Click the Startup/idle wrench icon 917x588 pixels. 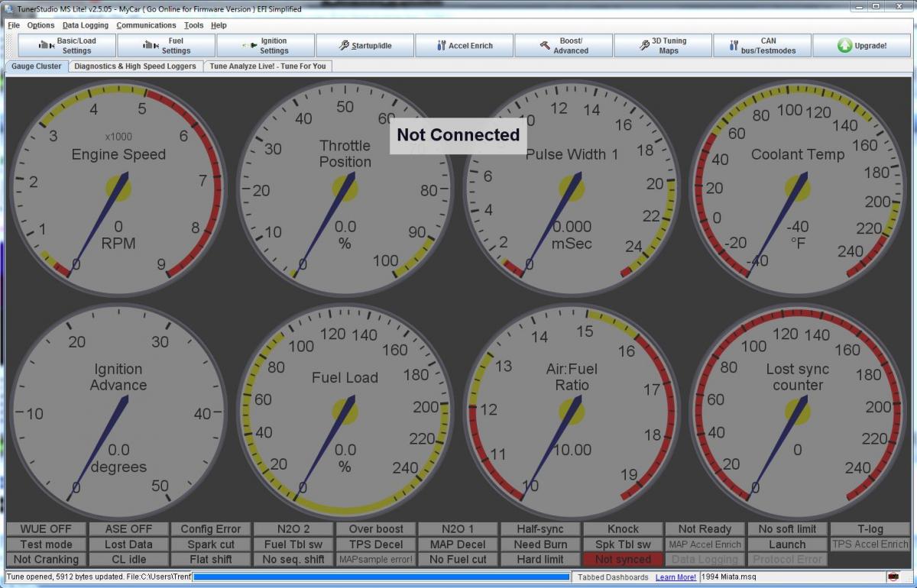tap(344, 46)
